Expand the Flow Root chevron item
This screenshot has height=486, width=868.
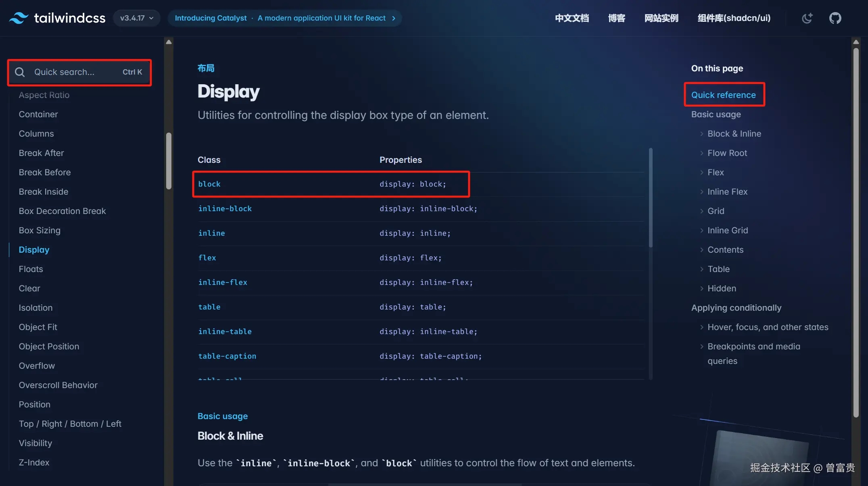(702, 153)
